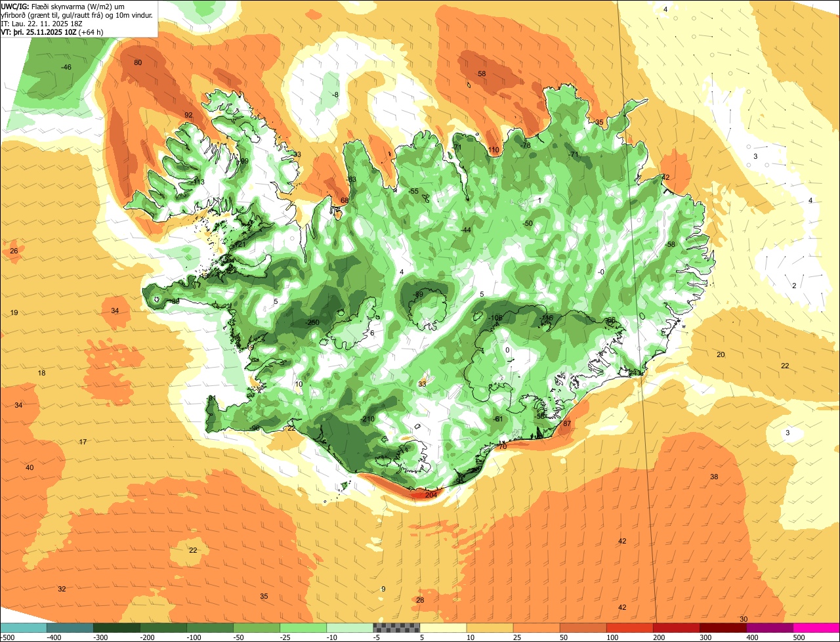This screenshot has width=840, height=642.
Task: Click the '80' flux value in the northwest
Action: tap(138, 63)
